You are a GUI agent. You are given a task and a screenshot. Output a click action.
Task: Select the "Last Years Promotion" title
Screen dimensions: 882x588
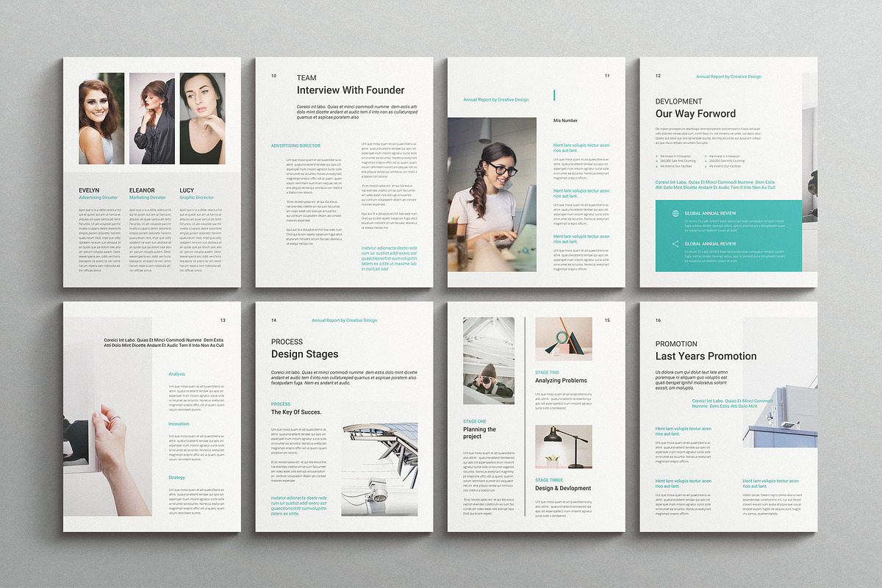[x=706, y=356]
